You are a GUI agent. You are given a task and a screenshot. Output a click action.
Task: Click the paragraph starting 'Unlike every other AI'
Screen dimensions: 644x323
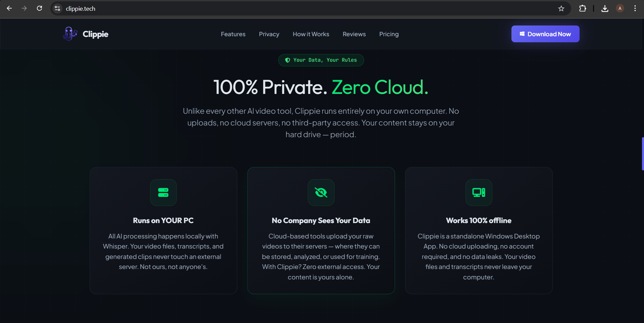point(321,123)
